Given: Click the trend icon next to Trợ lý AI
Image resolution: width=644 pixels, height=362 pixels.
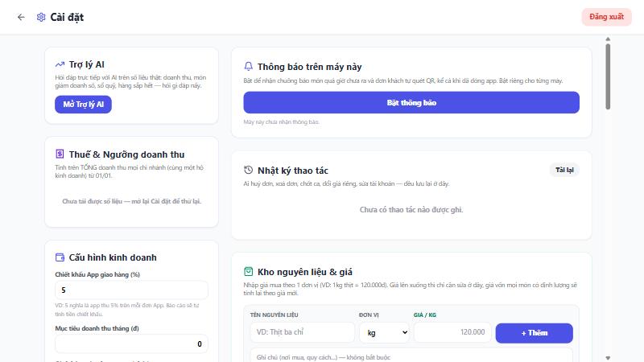Looking at the screenshot, I should (60, 64).
